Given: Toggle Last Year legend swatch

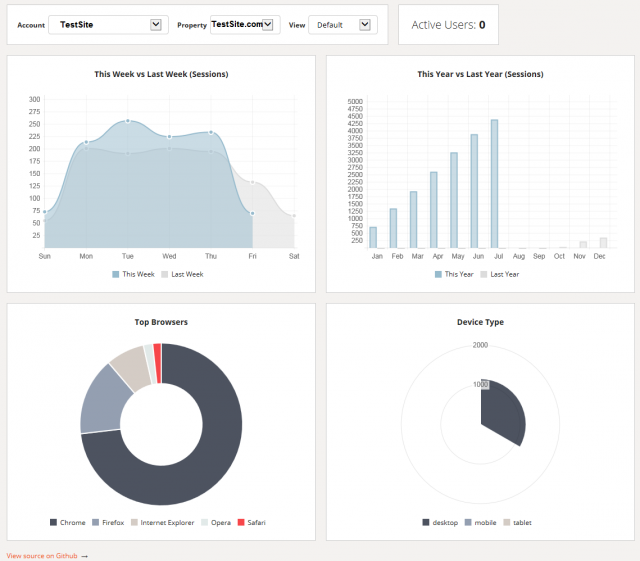Looking at the screenshot, I should [x=484, y=274].
